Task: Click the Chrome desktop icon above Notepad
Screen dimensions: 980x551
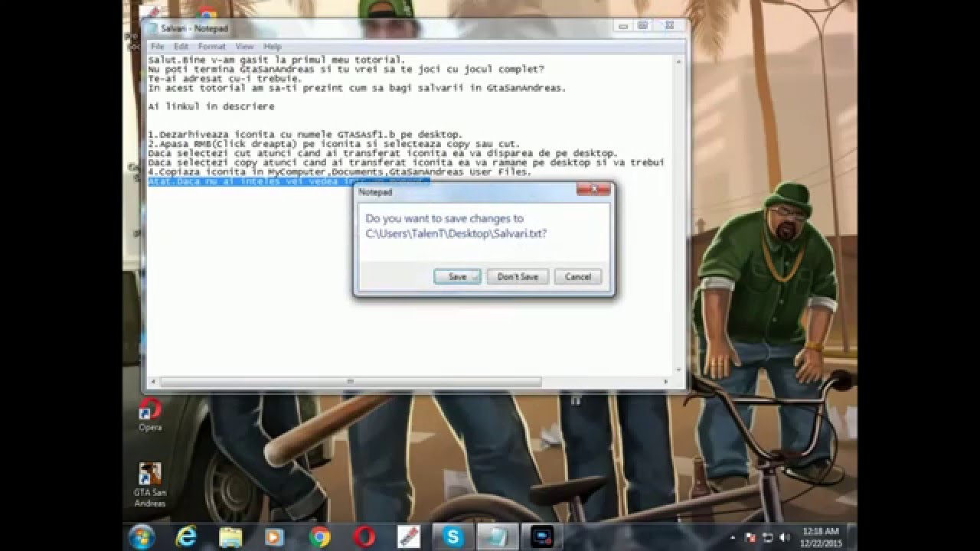Action: click(207, 12)
